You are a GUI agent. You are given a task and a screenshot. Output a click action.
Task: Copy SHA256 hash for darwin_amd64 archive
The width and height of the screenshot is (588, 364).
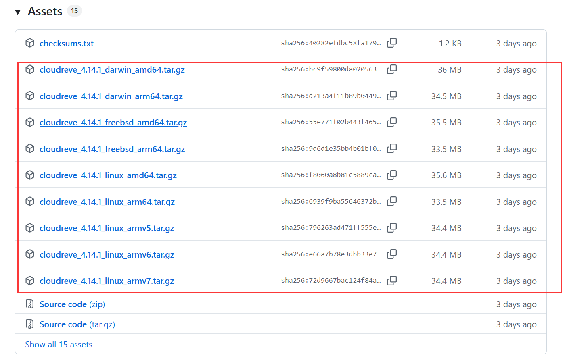391,69
